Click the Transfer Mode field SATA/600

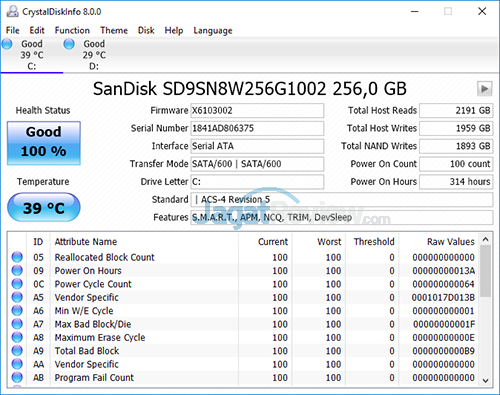pyautogui.click(x=257, y=164)
